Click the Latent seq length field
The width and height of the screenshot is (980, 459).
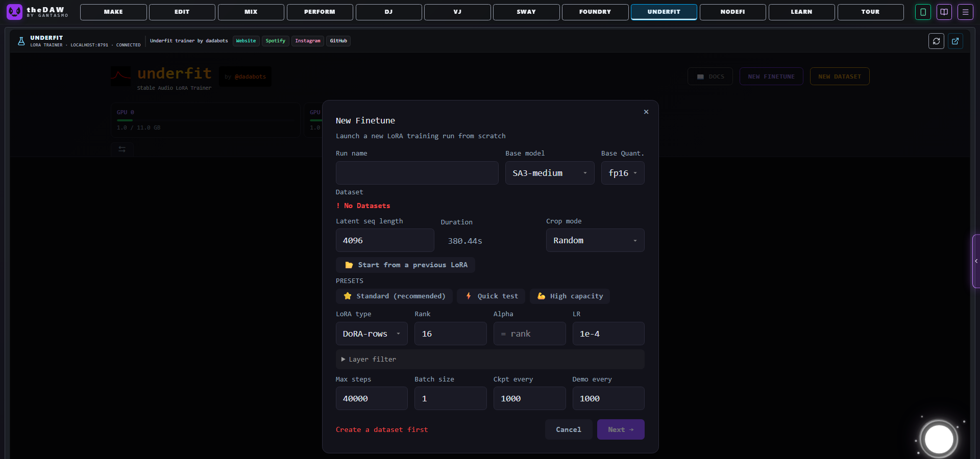385,240
